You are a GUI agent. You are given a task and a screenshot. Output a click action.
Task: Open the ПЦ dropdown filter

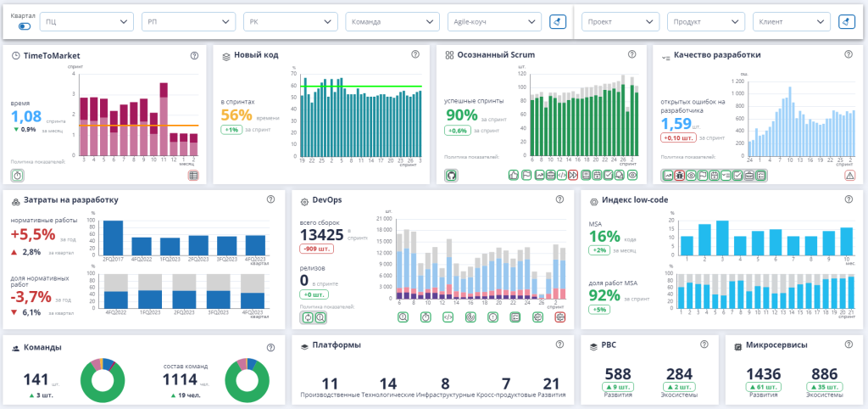(87, 21)
